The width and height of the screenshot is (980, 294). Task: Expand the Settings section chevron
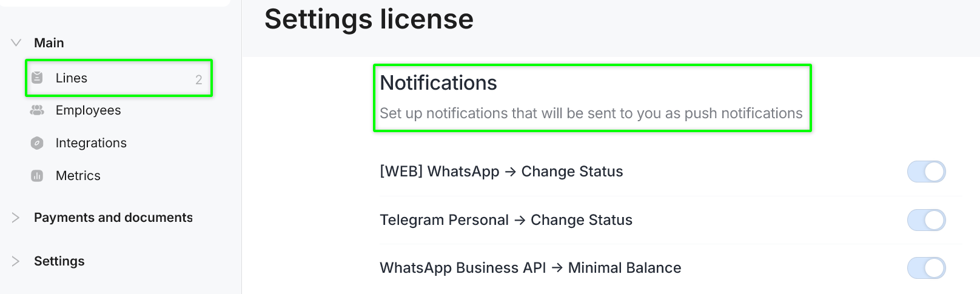click(16, 261)
